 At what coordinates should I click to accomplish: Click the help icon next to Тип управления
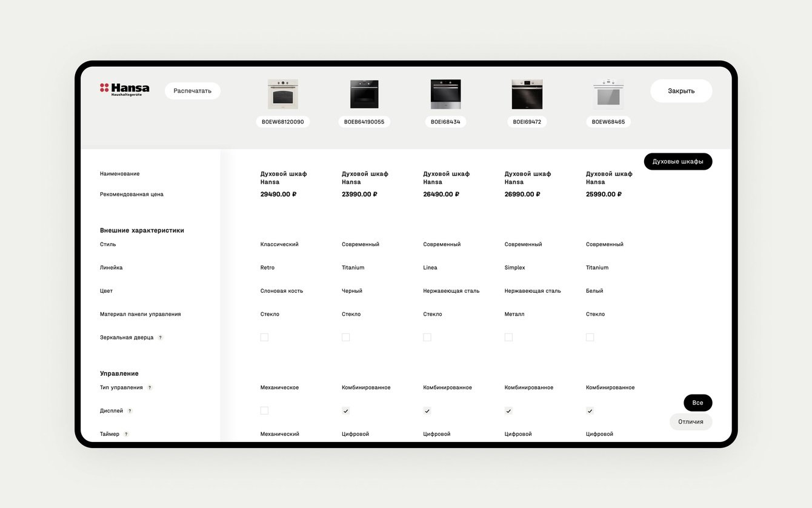[150, 388]
